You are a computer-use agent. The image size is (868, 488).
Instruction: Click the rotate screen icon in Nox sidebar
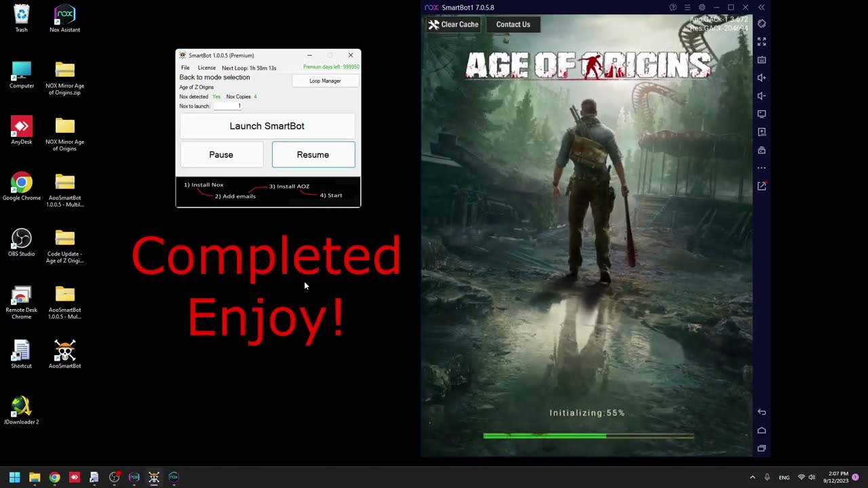762,24
